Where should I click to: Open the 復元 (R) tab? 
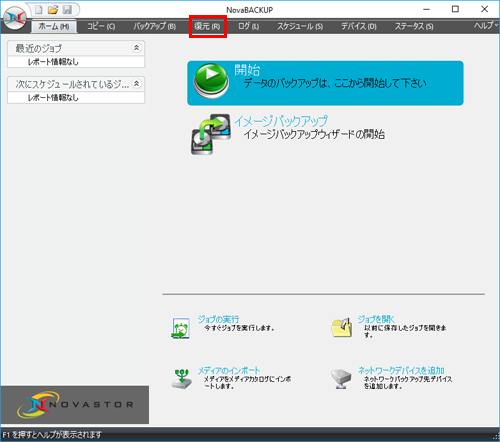pos(207,26)
